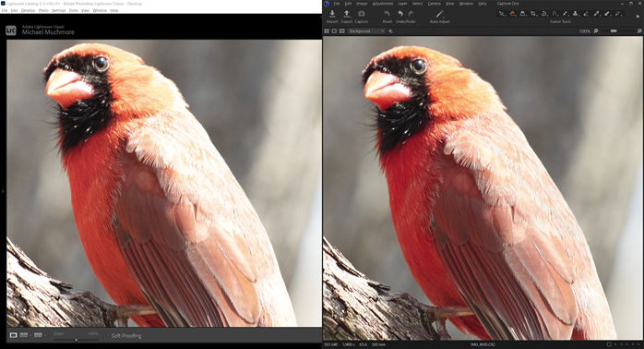Click the 100% zoom value in Capture One
The width and height of the screenshot is (644, 349).
click(584, 31)
